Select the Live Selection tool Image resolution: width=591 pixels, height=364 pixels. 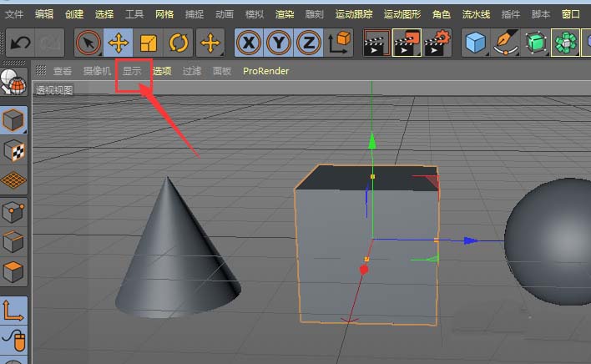[x=88, y=43]
